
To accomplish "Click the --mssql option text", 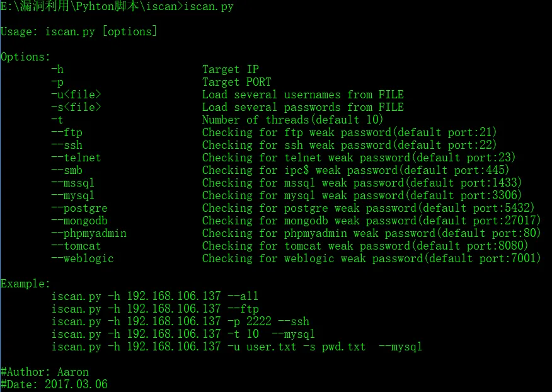I will point(73,183).
